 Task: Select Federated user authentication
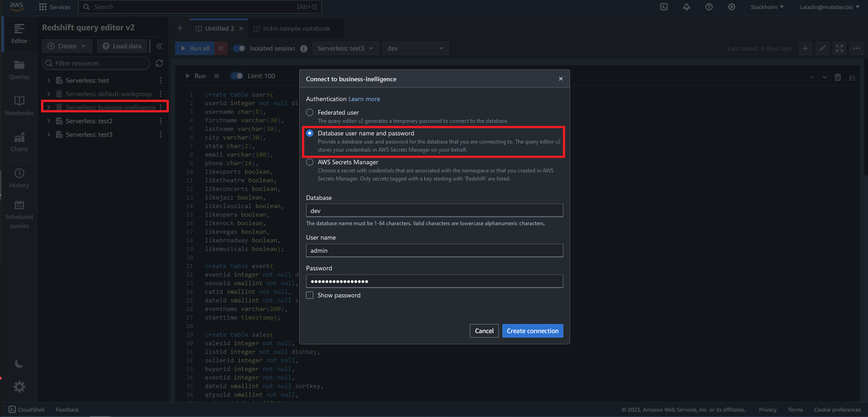coord(310,112)
